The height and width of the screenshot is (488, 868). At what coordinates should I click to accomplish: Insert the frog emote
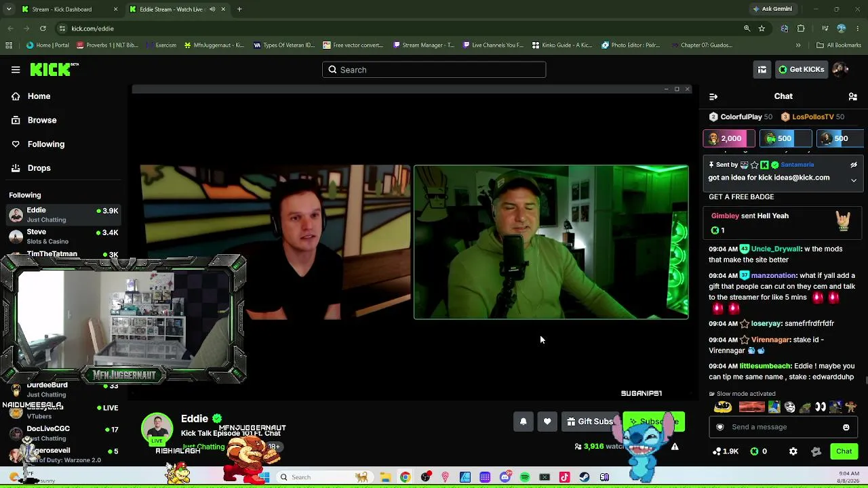(805, 407)
